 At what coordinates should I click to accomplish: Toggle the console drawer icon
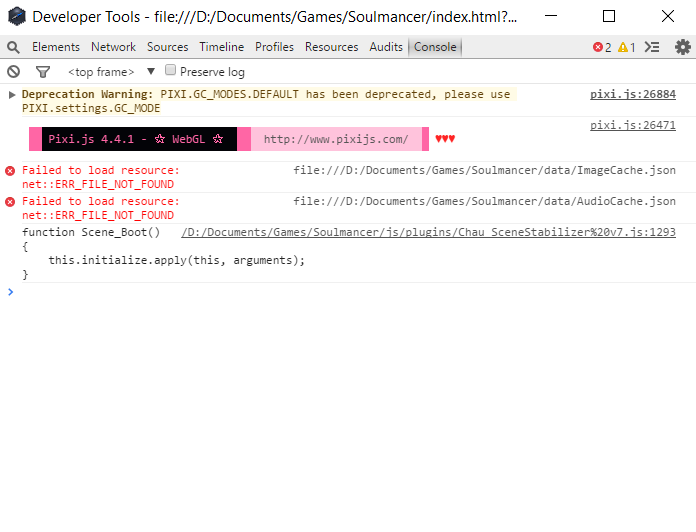coord(652,47)
